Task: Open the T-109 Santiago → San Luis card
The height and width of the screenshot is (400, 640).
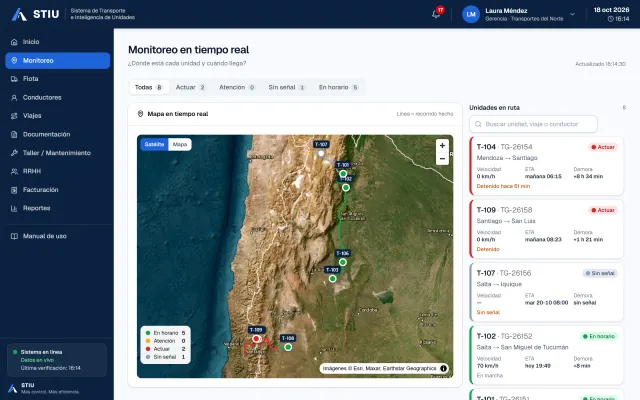Action: click(546, 229)
